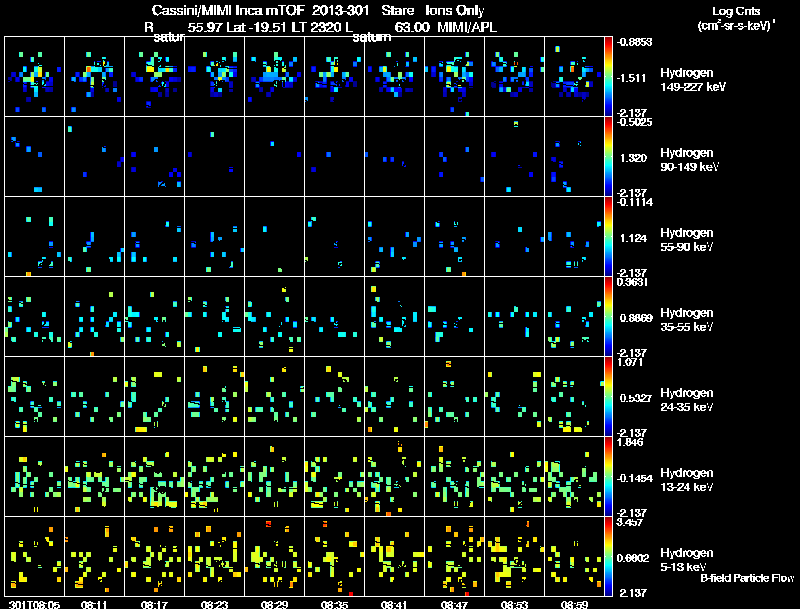Click the '08:59' time axis label
The height and width of the screenshot is (609, 800).
click(x=574, y=604)
